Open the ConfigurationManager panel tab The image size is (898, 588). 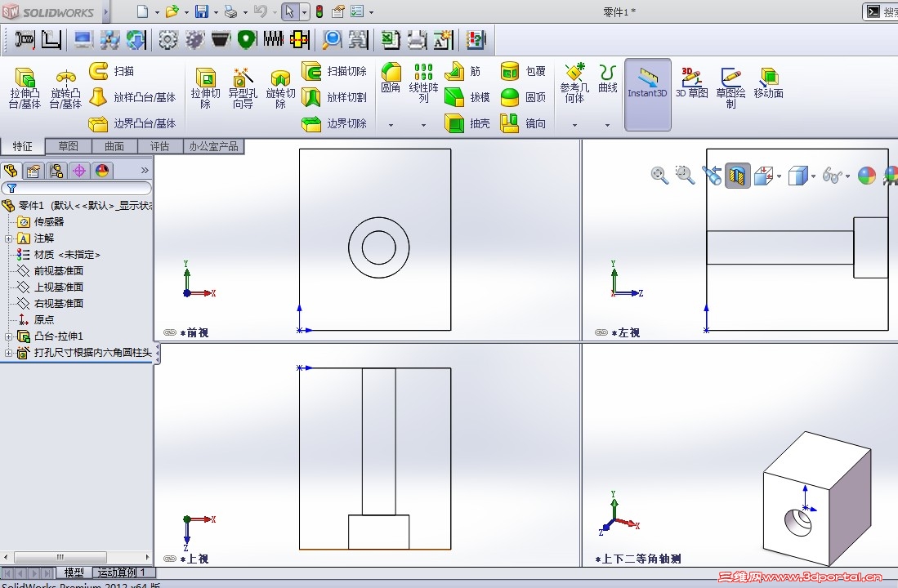56,171
